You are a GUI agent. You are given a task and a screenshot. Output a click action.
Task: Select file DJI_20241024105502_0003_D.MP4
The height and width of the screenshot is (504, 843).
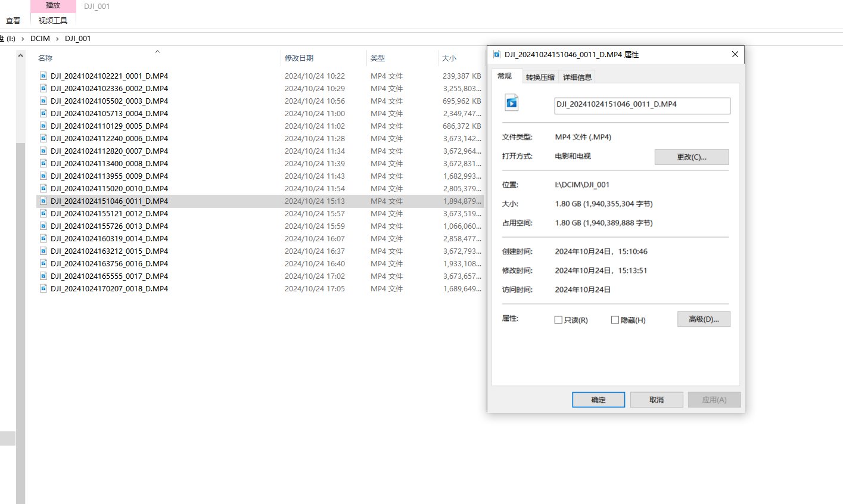click(x=109, y=101)
